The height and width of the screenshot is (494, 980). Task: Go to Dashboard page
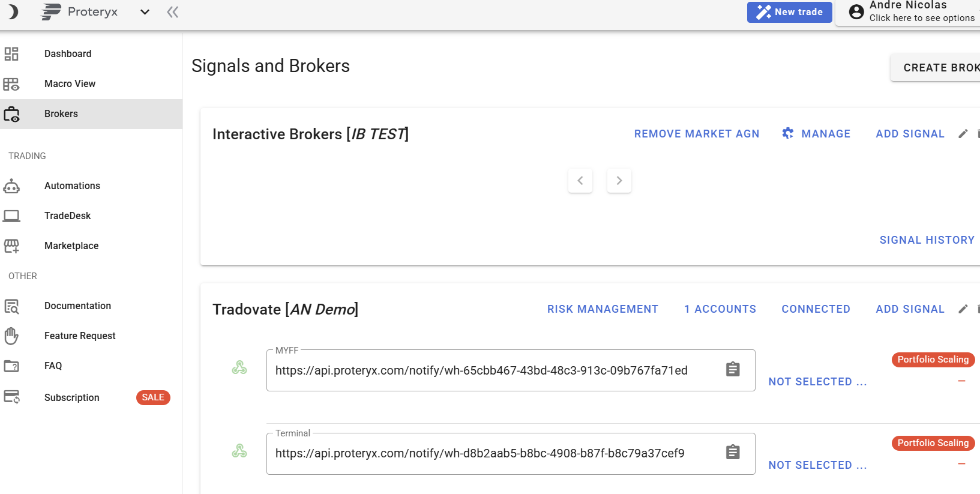click(x=68, y=54)
